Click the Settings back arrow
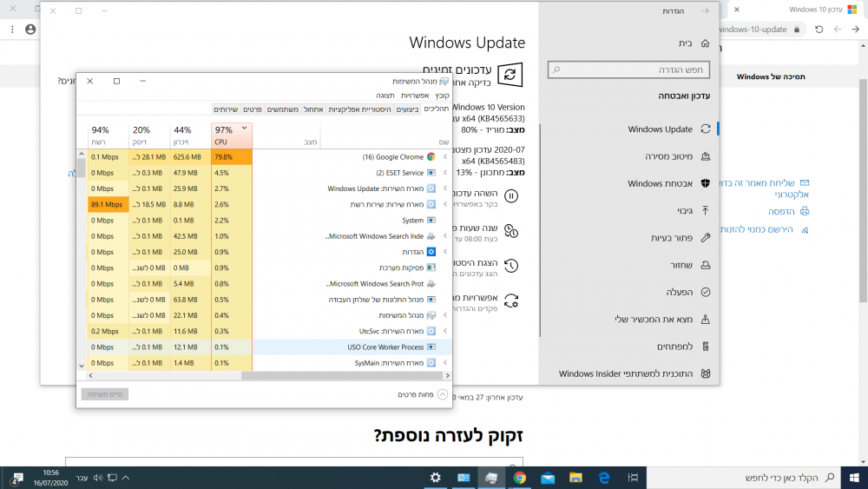Image resolution: width=868 pixels, height=489 pixels. 705,11
